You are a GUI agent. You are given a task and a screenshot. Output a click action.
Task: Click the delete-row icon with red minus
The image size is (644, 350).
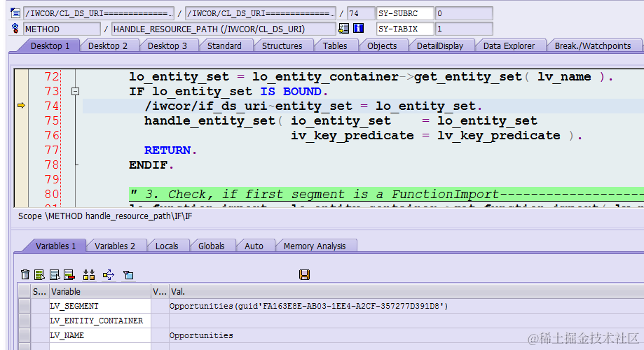click(x=69, y=274)
